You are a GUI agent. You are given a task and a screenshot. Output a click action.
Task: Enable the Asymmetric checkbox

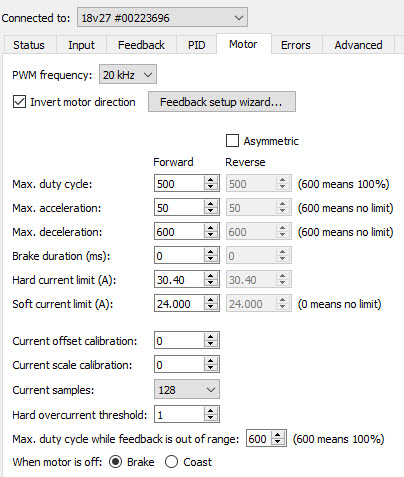(x=232, y=141)
